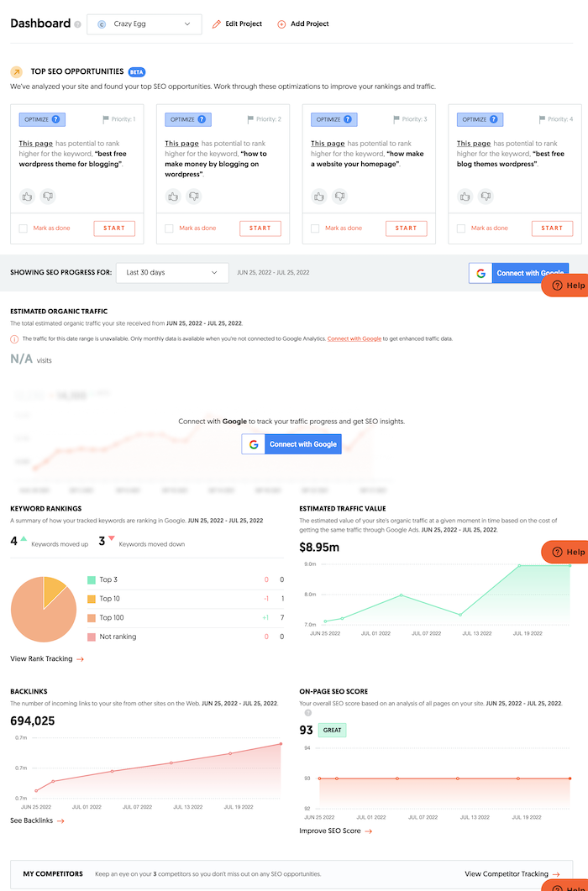Expand the Last 30 days date range

172,273
